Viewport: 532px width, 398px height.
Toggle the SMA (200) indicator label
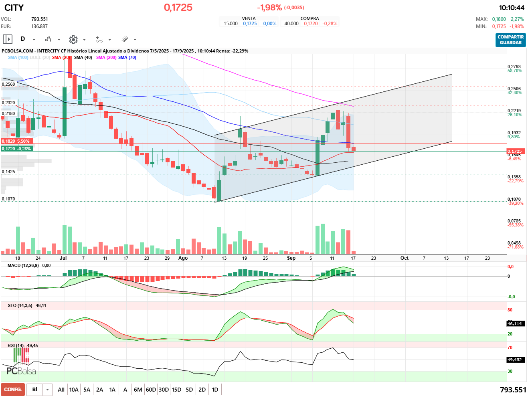click(x=106, y=57)
